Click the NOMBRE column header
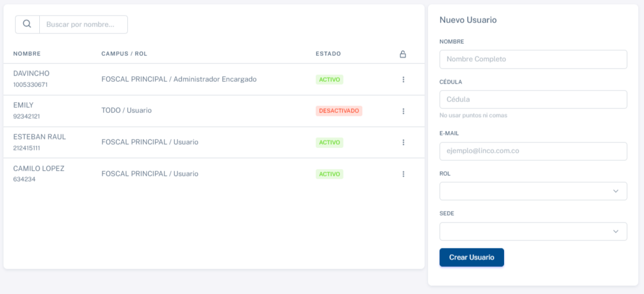 [x=27, y=54]
